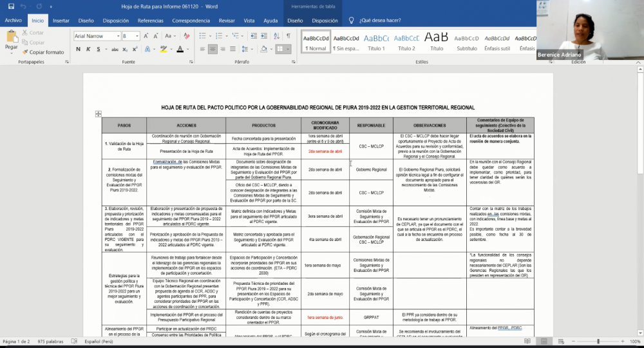Click the Pegar (paste) icon
Screen dimensions: 644x348
(x=11, y=41)
